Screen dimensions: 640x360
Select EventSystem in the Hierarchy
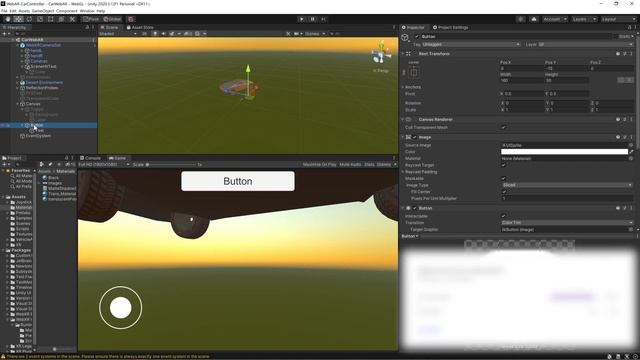(x=38, y=136)
